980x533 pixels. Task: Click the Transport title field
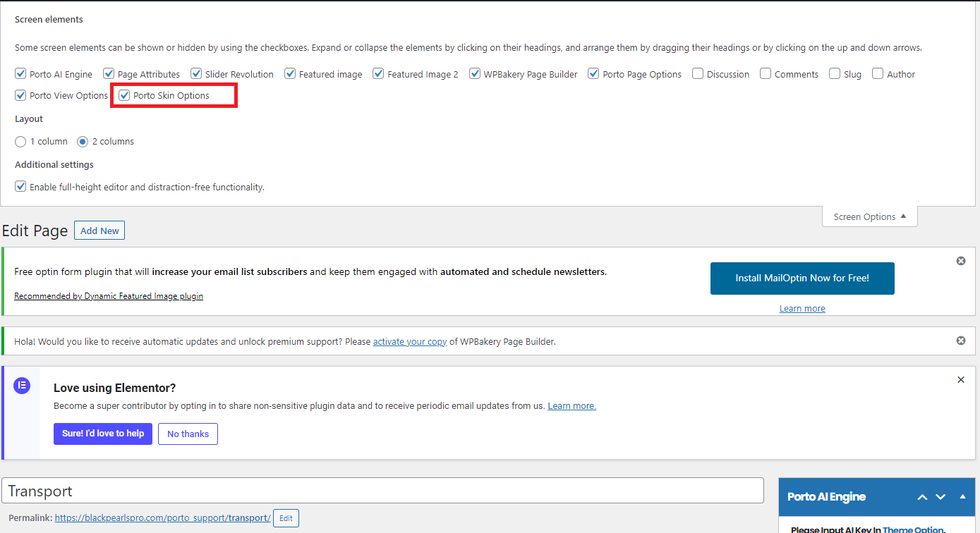(x=383, y=491)
